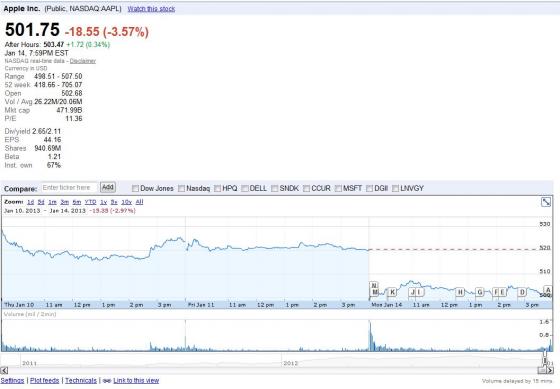Click the Shares value 940.69M
Screen dimensions: 560x389
48,148
